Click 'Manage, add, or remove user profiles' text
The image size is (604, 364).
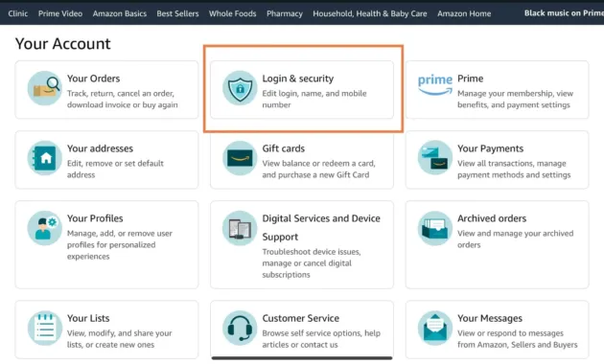[120, 244]
